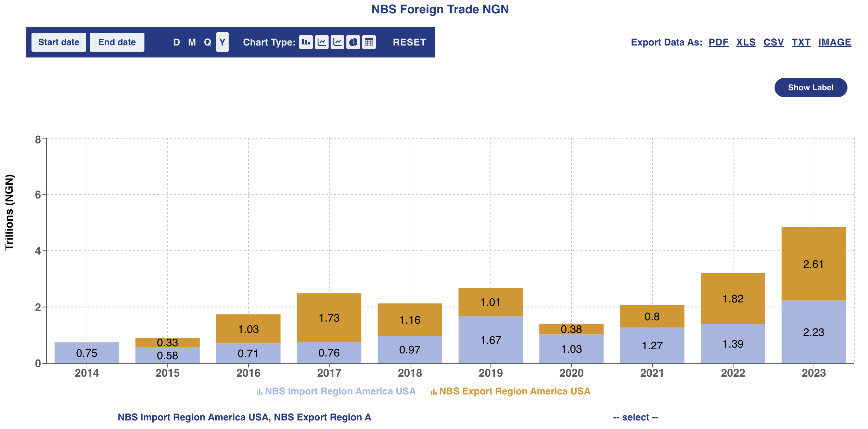The image size is (868, 429).
Task: Export data as CSV link
Action: click(x=773, y=42)
